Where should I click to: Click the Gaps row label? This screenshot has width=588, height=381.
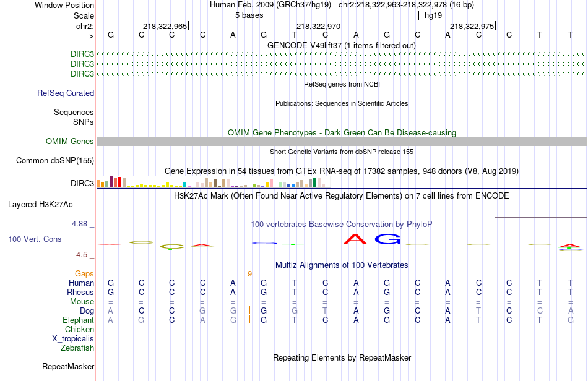pos(84,274)
